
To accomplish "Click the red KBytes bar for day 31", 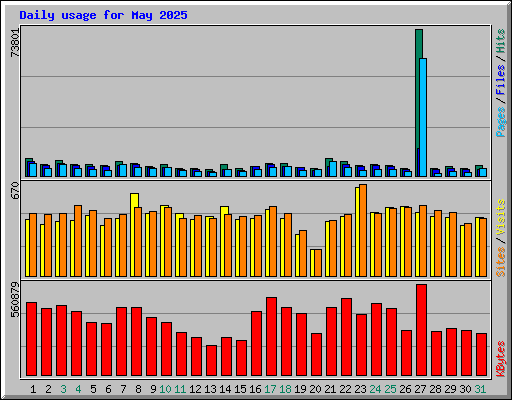I will [482, 355].
